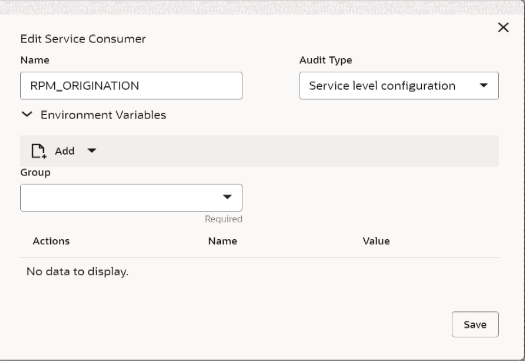Screen dimensions: 525x361
Task: Sort by the Name column header
Action: 223,241
